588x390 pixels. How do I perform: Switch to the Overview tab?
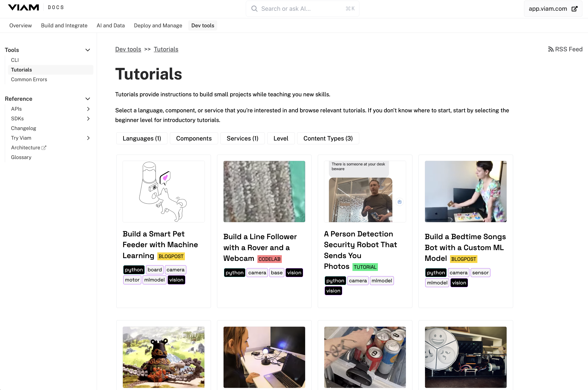pyautogui.click(x=20, y=25)
